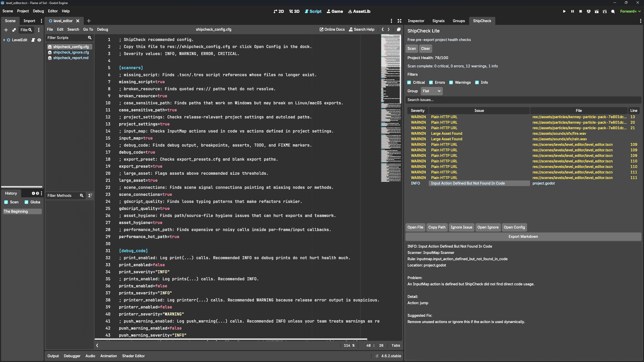
Task: Run the project with the Play icon
Action: click(x=564, y=11)
